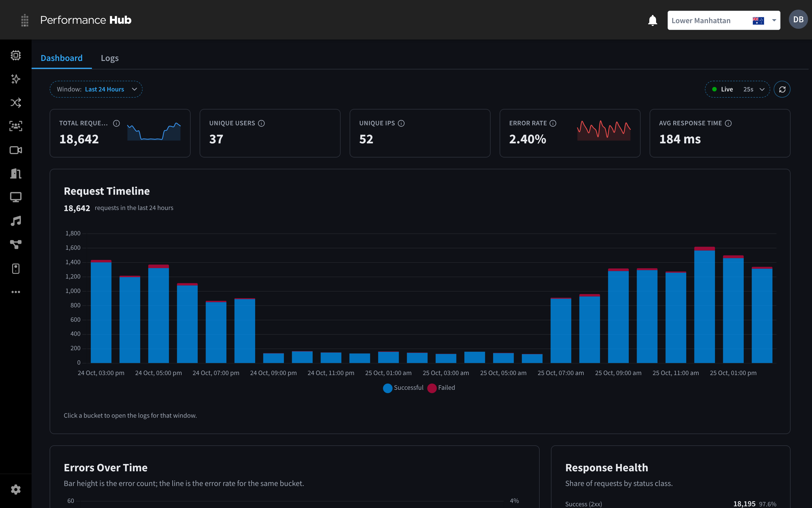
Task: Click the 24 Oct, 03:00 pm bar
Action: pyautogui.click(x=101, y=312)
